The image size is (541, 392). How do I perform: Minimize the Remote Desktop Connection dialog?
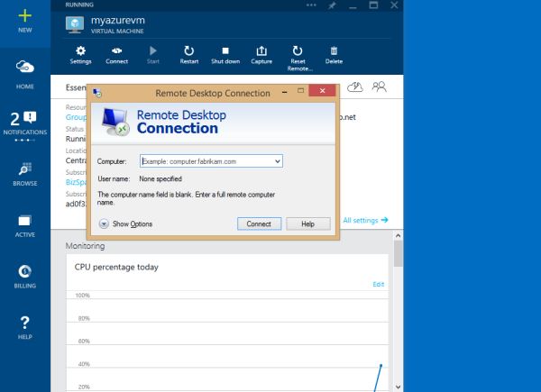[285, 92]
